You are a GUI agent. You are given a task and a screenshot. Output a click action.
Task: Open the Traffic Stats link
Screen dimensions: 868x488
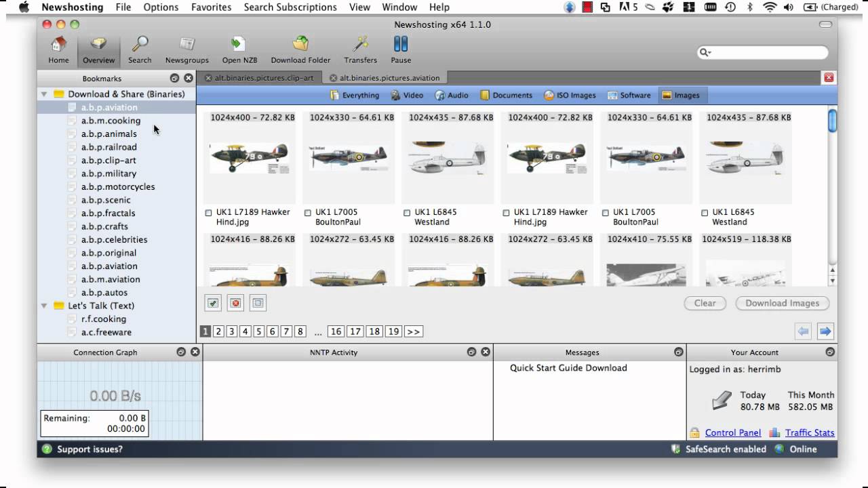click(x=810, y=432)
